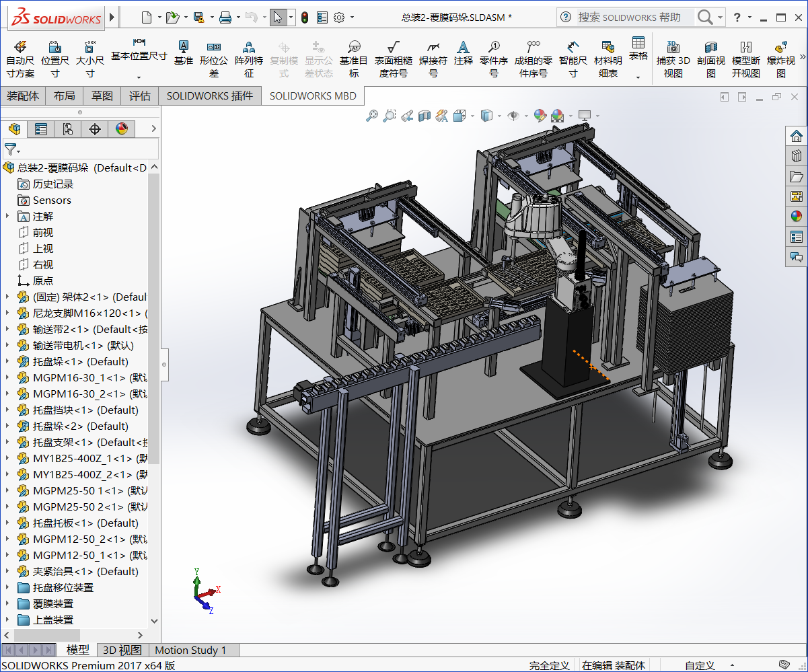Select the Sensors tree item

tap(52, 200)
